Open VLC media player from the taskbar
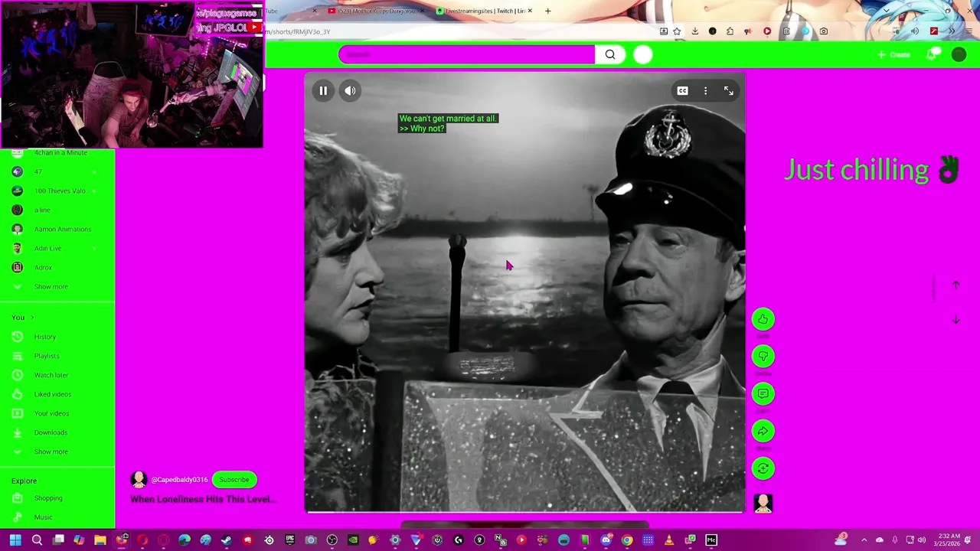 [669, 540]
